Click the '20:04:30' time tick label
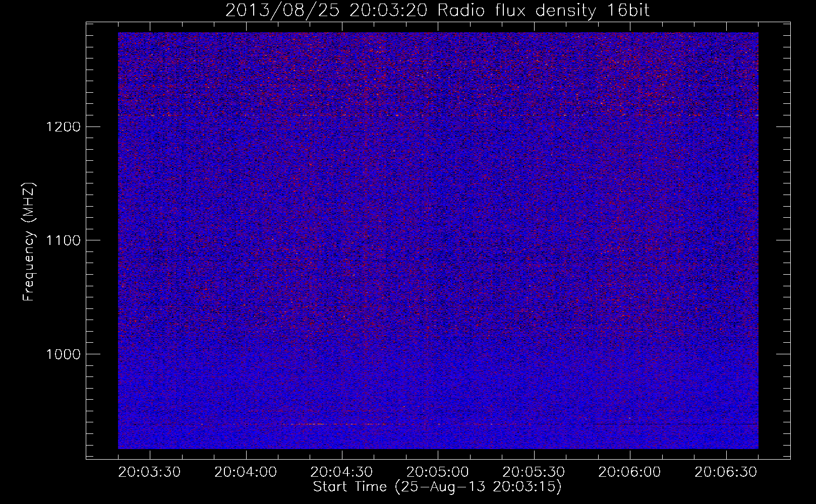The height and width of the screenshot is (504, 816). [342, 472]
